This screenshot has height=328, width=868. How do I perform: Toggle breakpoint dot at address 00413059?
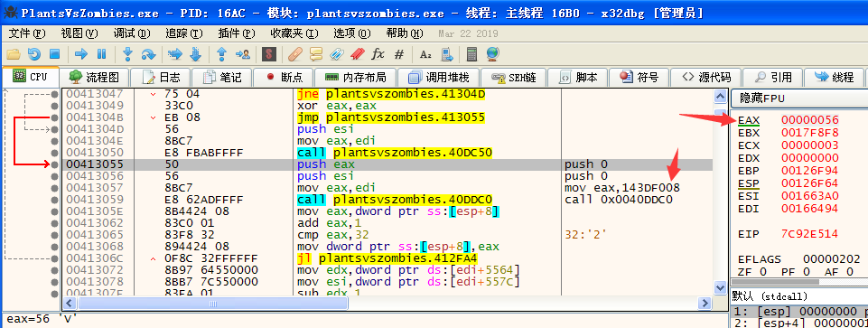(x=54, y=200)
